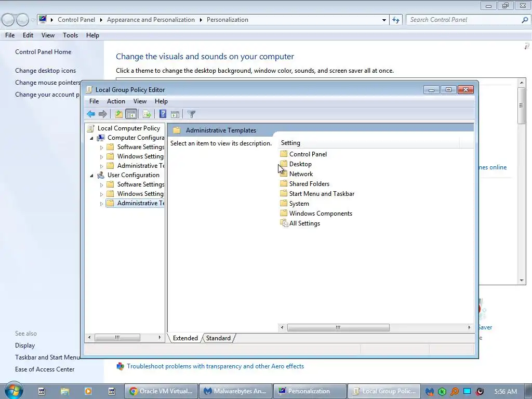
Task: Select Local Computer Policy tree root
Action: (129, 128)
